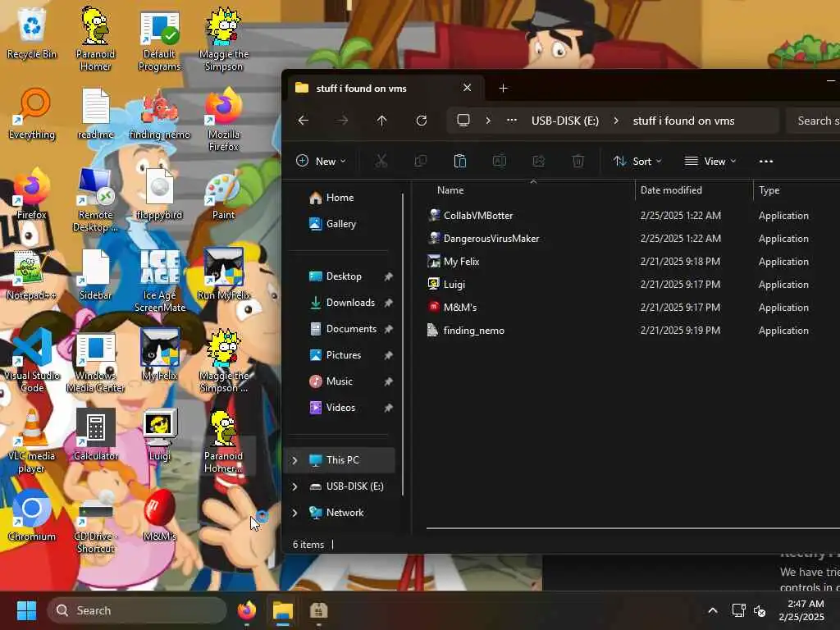Click the Paste toolbar icon in Explorer

click(459, 161)
